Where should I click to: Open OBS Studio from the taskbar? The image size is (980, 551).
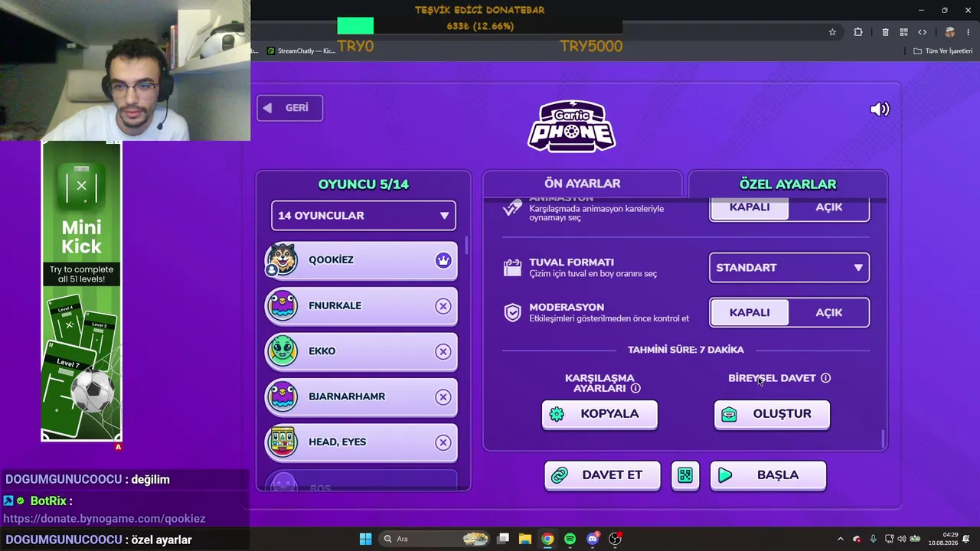click(x=615, y=539)
